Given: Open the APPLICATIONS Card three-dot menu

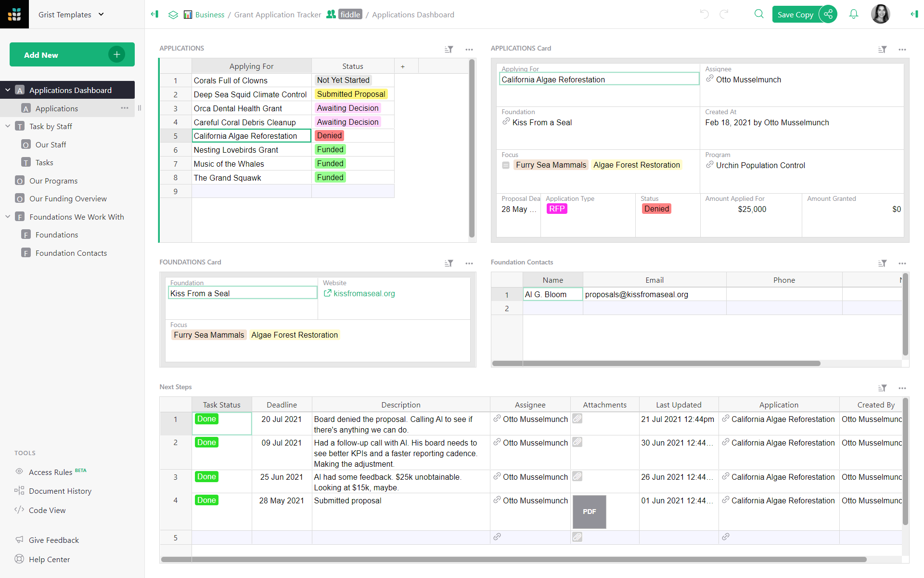Looking at the screenshot, I should point(902,49).
